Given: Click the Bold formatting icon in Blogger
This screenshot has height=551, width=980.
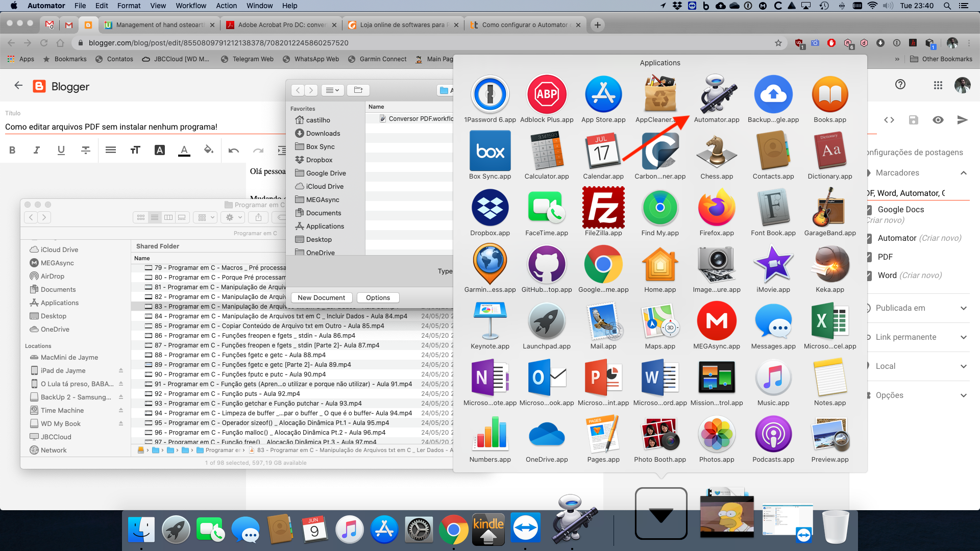Looking at the screenshot, I should click(x=12, y=150).
